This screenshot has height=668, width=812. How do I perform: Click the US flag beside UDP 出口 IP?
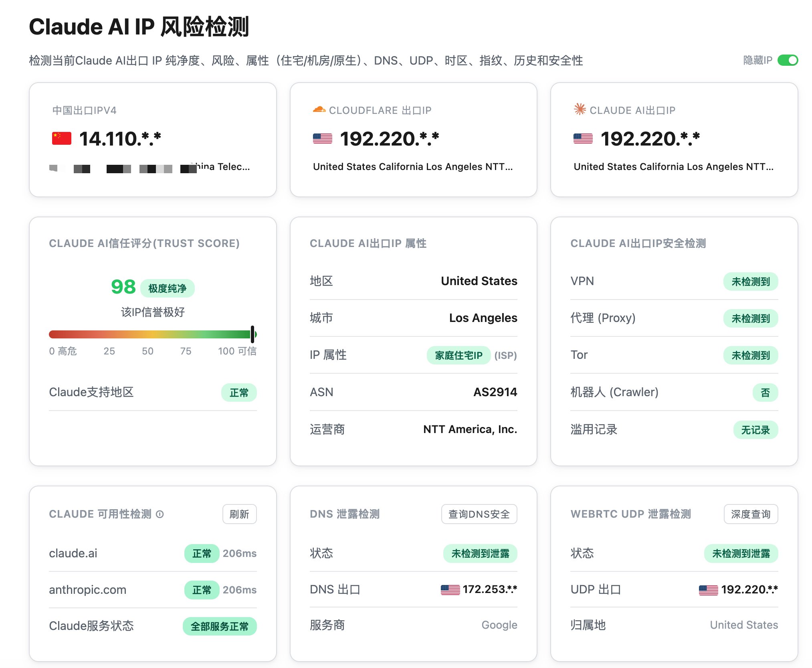[x=708, y=590]
